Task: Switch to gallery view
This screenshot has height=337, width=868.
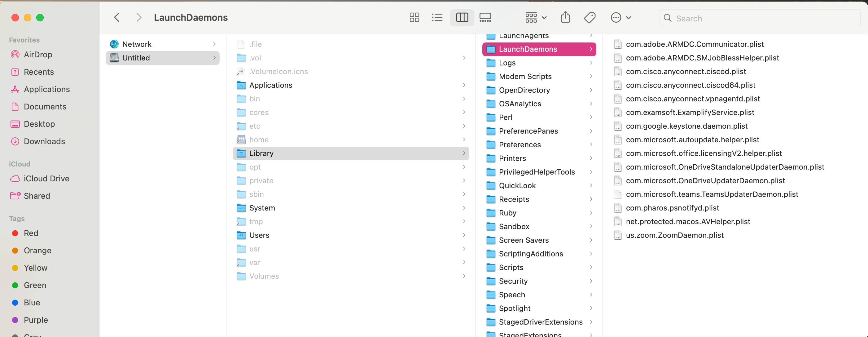Action: tap(485, 18)
